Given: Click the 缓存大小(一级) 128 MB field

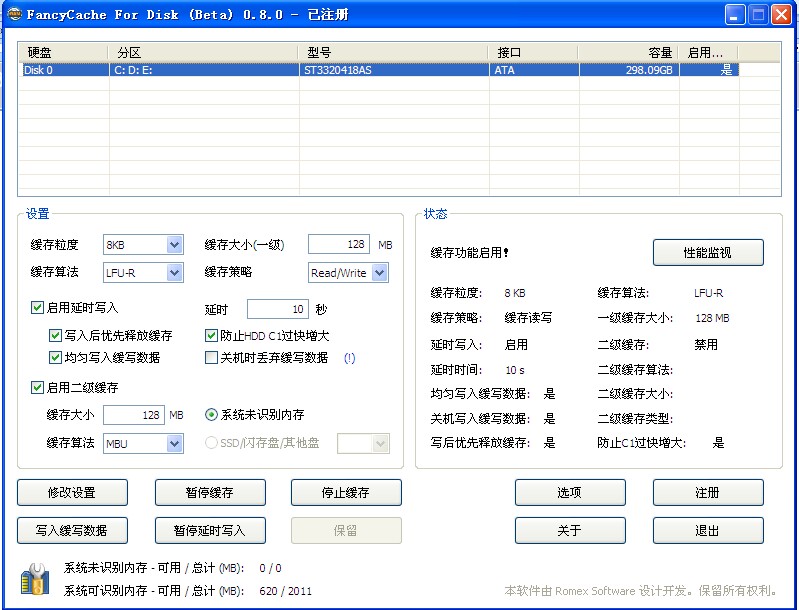Looking at the screenshot, I should coord(339,244).
